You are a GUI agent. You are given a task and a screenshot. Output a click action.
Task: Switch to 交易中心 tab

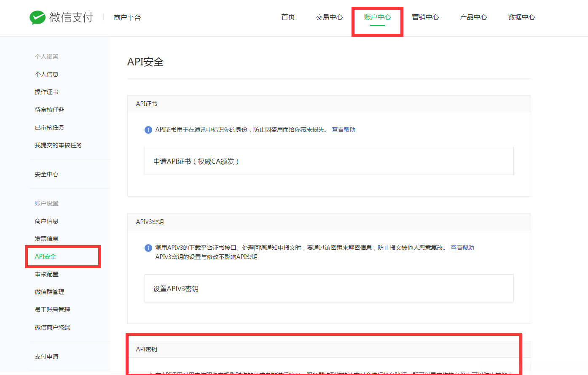click(x=329, y=17)
